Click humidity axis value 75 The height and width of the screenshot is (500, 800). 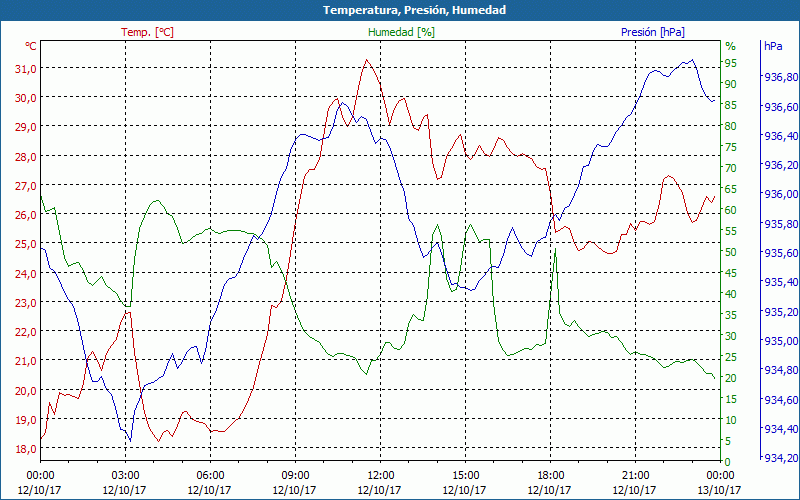coord(731,147)
